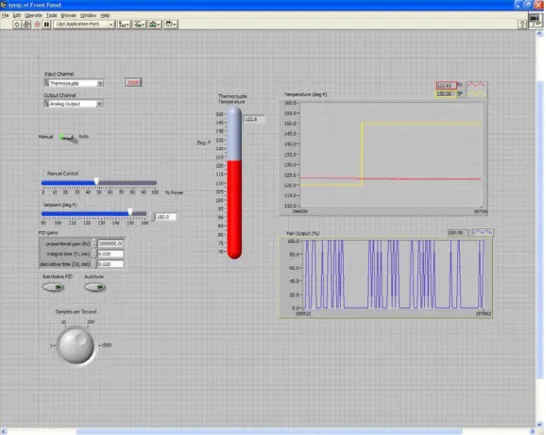
Task: Click the red PV plot legend sample
Action: click(x=476, y=85)
